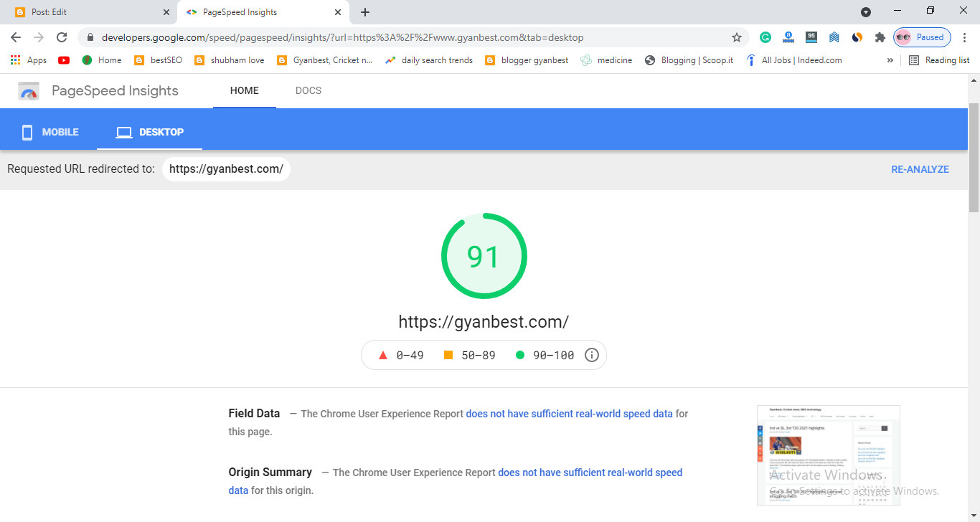Select the DOCS navigation tab

[308, 91]
